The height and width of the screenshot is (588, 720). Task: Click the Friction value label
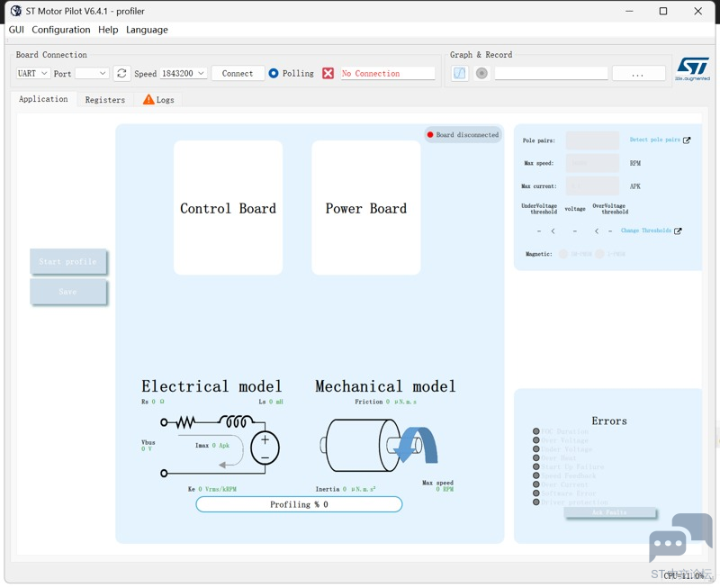(x=386, y=402)
